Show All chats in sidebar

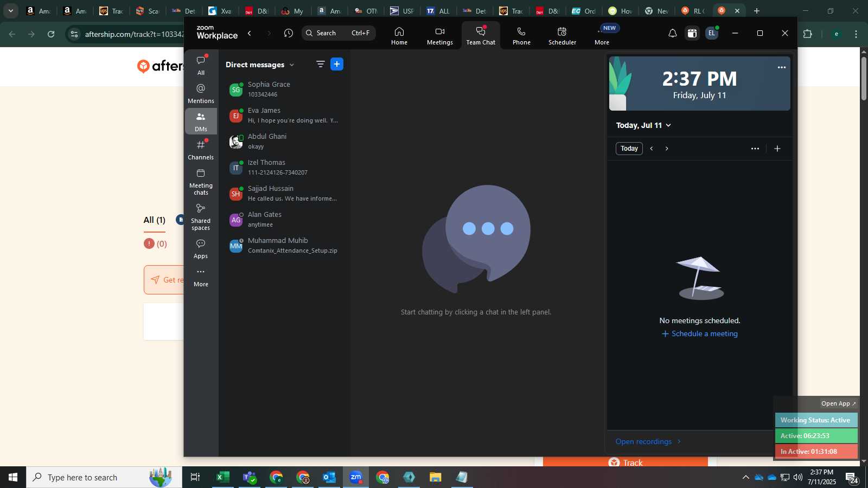click(x=201, y=65)
